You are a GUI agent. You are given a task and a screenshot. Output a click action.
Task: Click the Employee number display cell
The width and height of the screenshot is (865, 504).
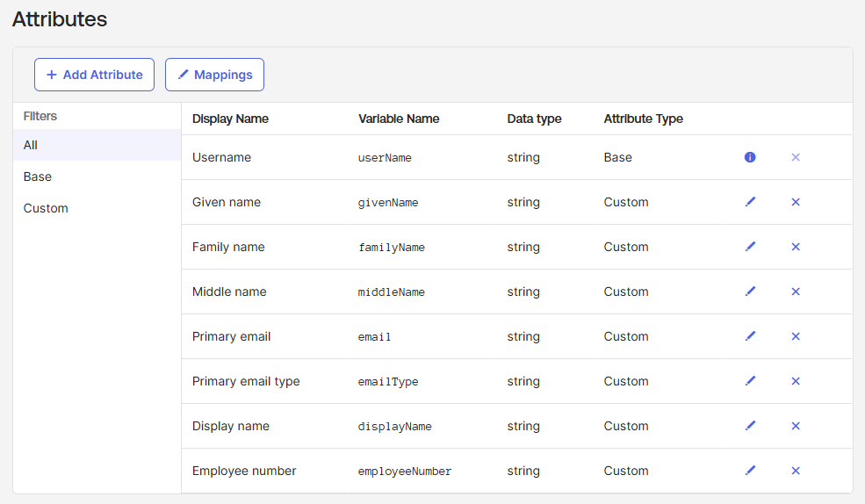pos(244,471)
